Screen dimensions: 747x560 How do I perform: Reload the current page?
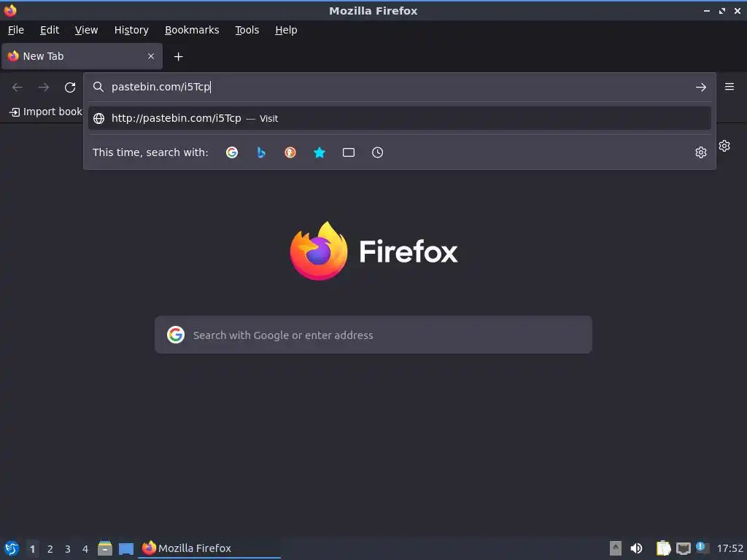tap(70, 87)
